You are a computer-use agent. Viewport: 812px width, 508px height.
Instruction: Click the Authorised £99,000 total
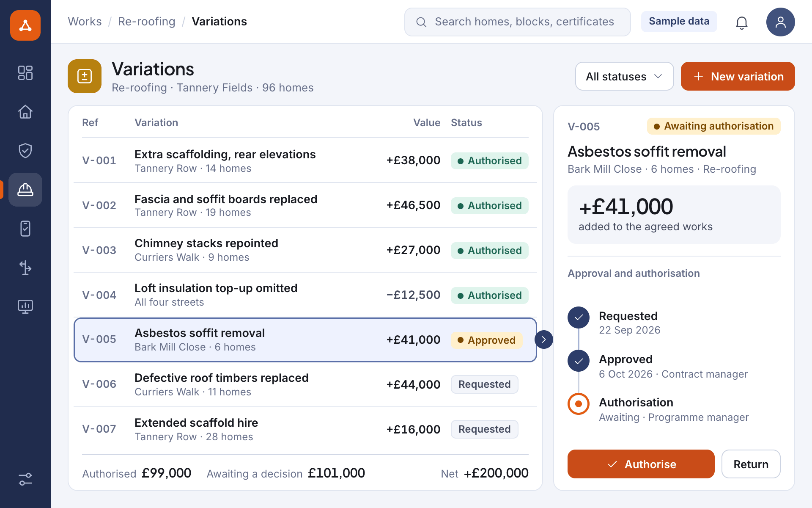[x=137, y=473]
